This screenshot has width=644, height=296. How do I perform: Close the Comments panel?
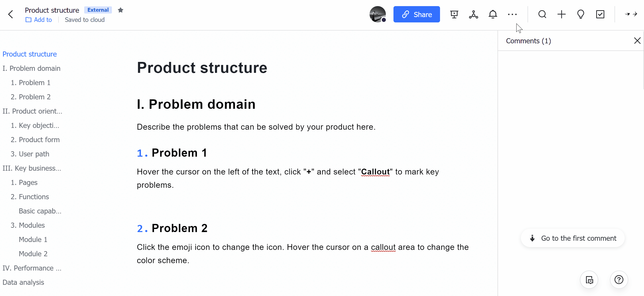[637, 41]
